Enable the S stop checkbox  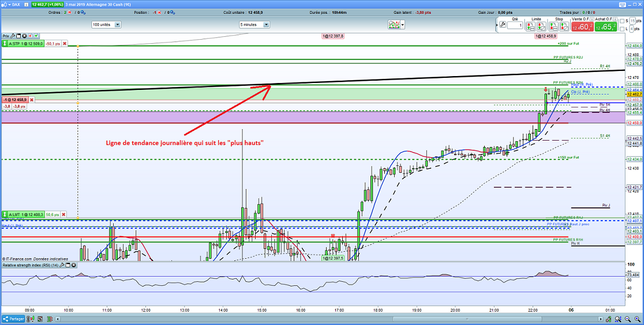pos(622,21)
